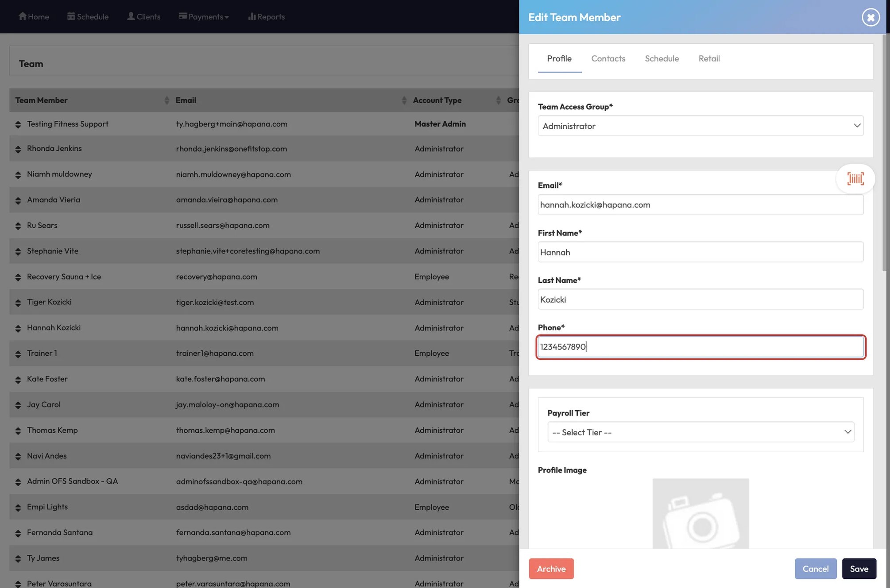Click the Phone number field
The width and height of the screenshot is (890, 588).
(x=700, y=347)
